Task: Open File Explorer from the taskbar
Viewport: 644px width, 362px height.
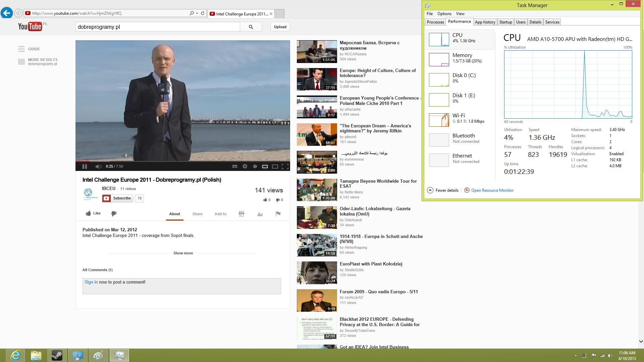Action: click(36, 355)
